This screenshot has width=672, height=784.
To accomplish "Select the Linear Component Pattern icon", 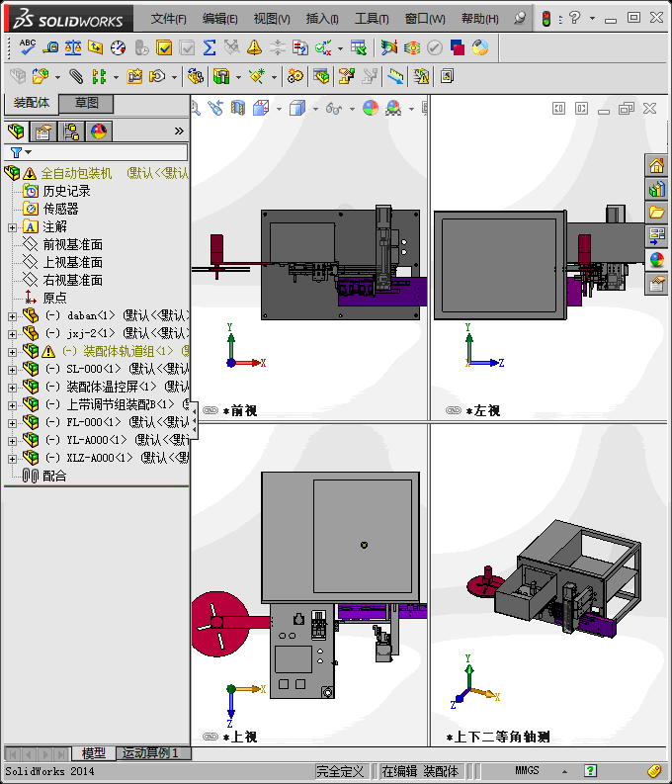I will (99, 76).
